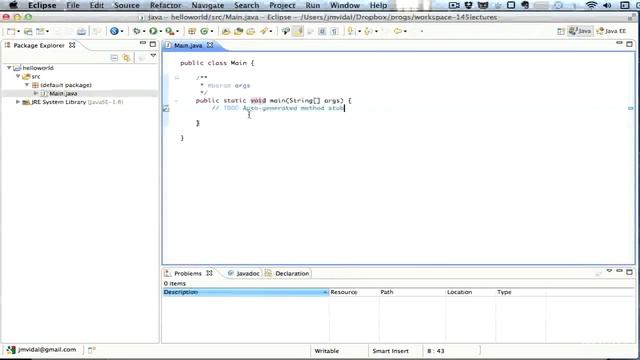Click the Search flashlight toolbar icon

coord(264,31)
